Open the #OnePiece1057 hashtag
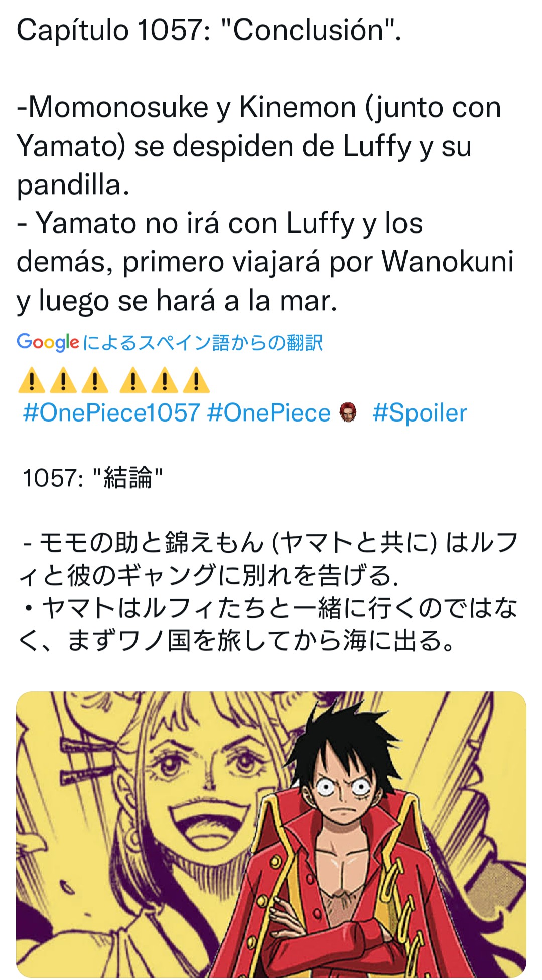This screenshot has height=980, width=542. tap(111, 413)
